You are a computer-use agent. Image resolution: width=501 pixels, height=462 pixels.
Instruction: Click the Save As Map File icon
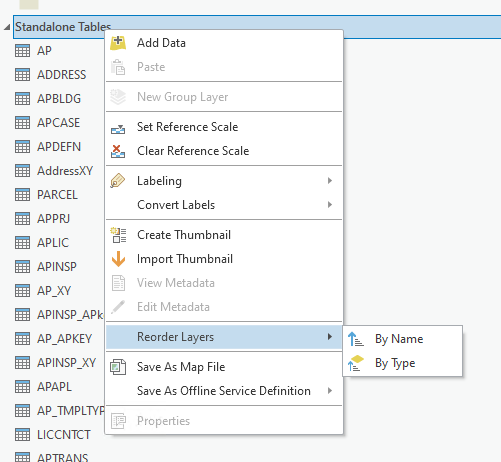click(118, 367)
